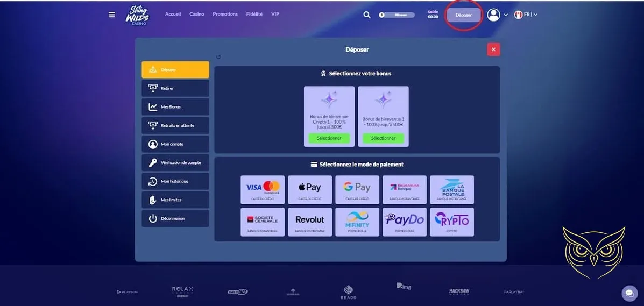Click the Yggdrasil provider logo
This screenshot has height=306, width=644.
coord(293,293)
